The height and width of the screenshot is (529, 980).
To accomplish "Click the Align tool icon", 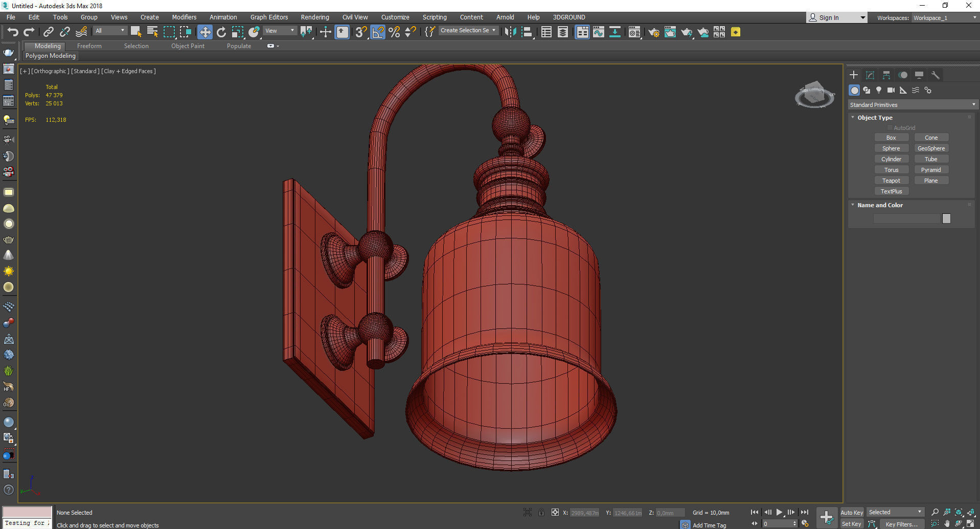I will tap(527, 32).
